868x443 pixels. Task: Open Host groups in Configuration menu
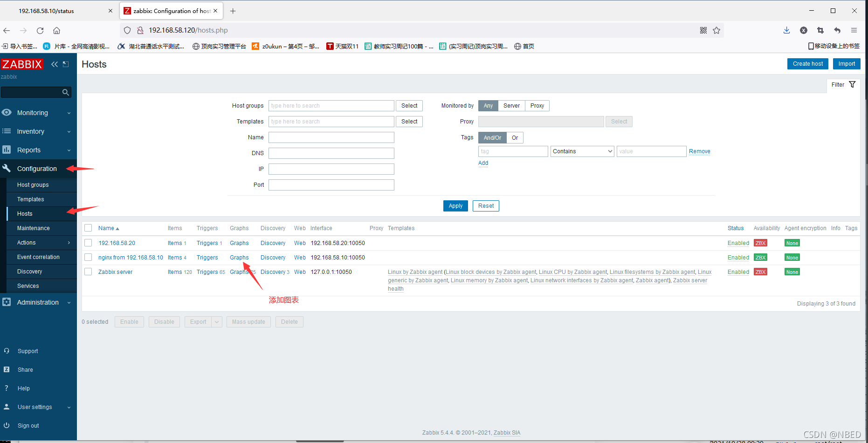[x=33, y=185]
